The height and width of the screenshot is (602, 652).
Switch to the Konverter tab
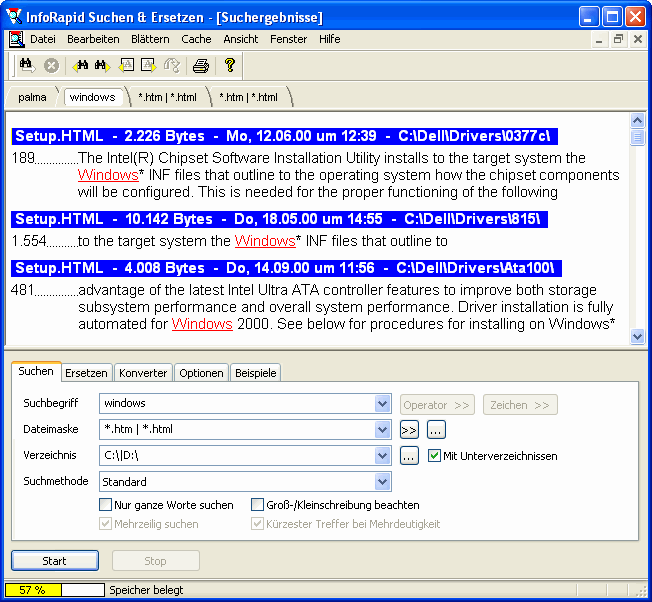pos(143,373)
